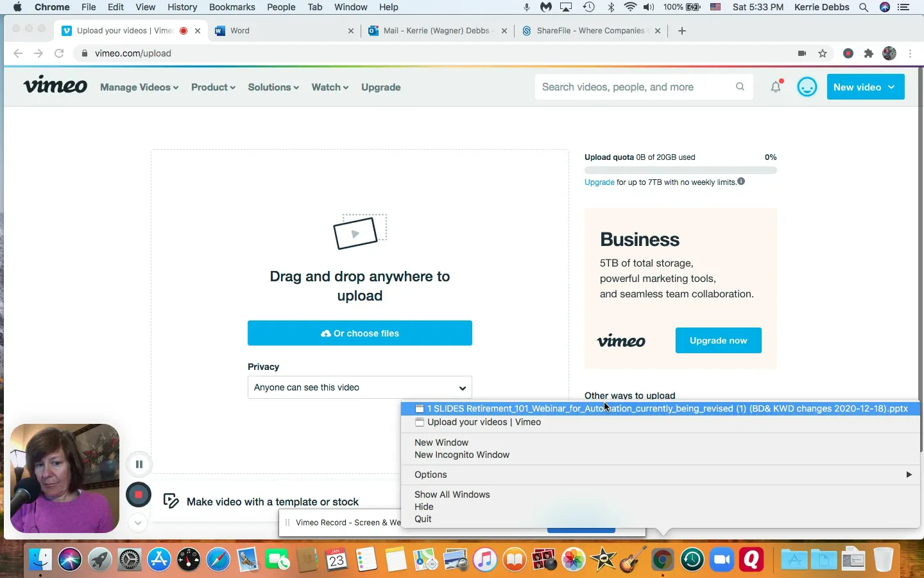The width and height of the screenshot is (924, 578).
Task: Open the New video dropdown button
Action: 866,87
